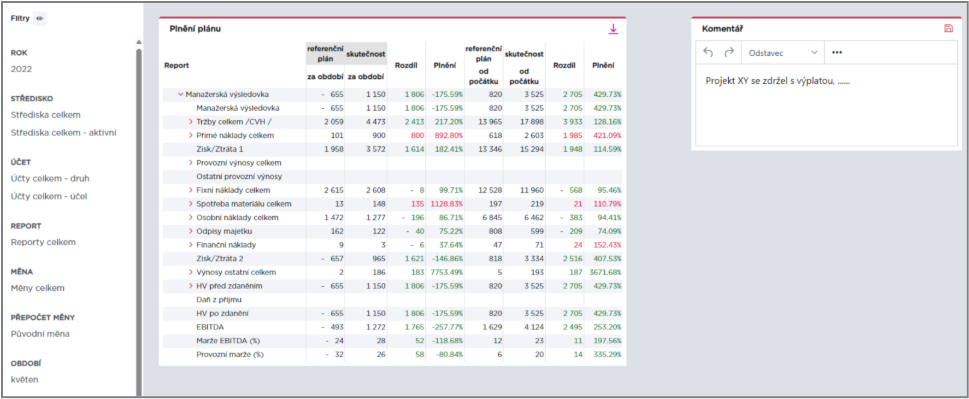The height and width of the screenshot is (399, 969).
Task: Select the HV po zdanění row label
Action: (x=221, y=313)
